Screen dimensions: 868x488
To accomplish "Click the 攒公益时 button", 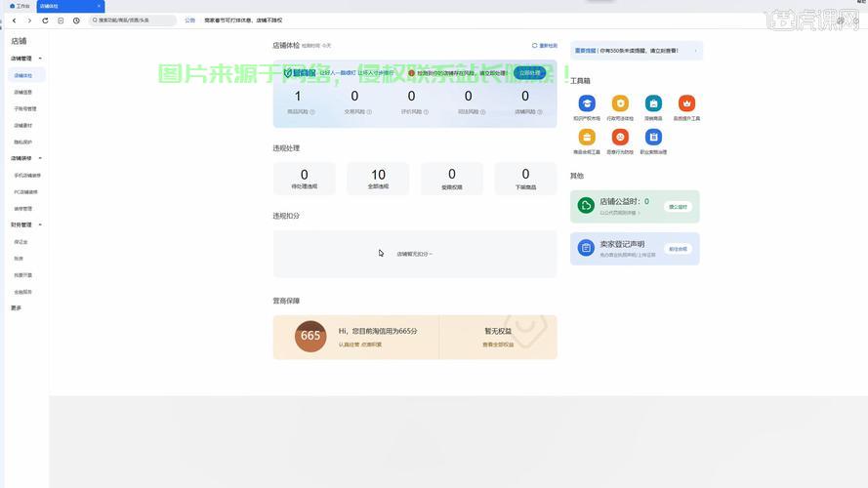I will [x=678, y=206].
